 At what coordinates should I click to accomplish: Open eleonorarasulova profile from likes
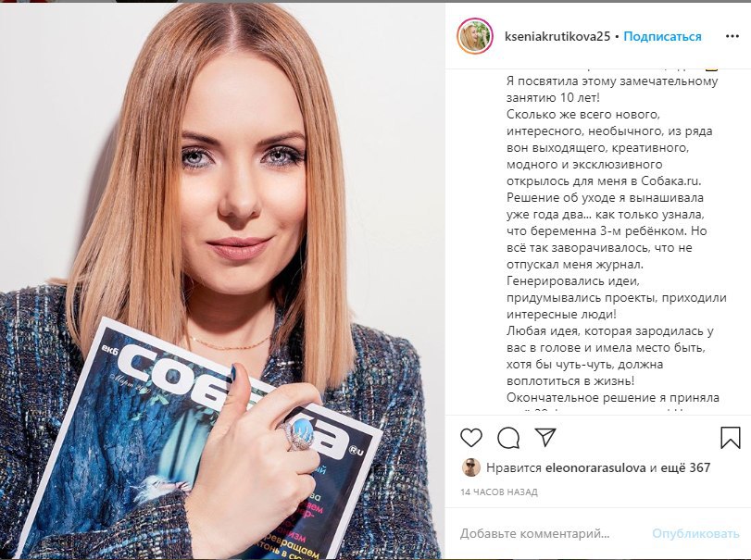click(595, 467)
